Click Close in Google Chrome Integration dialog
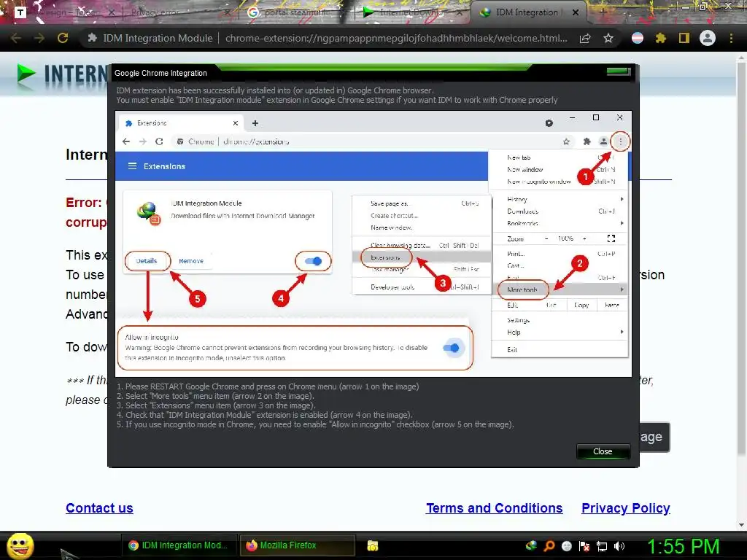This screenshot has height=560, width=747. tap(603, 451)
